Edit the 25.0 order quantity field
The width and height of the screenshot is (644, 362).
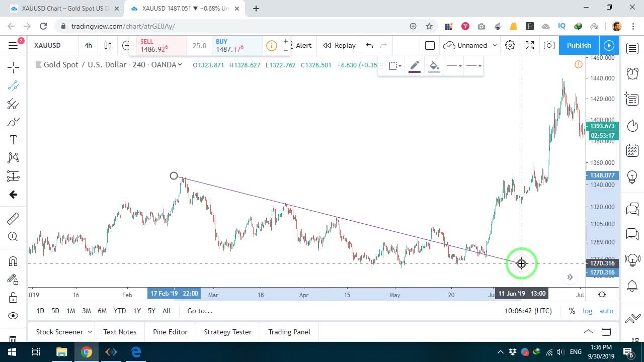199,46
